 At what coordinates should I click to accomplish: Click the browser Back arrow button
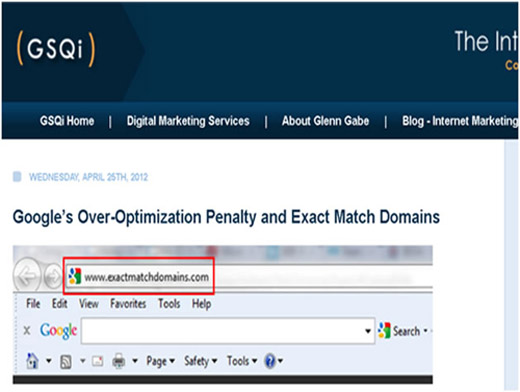[x=27, y=276]
